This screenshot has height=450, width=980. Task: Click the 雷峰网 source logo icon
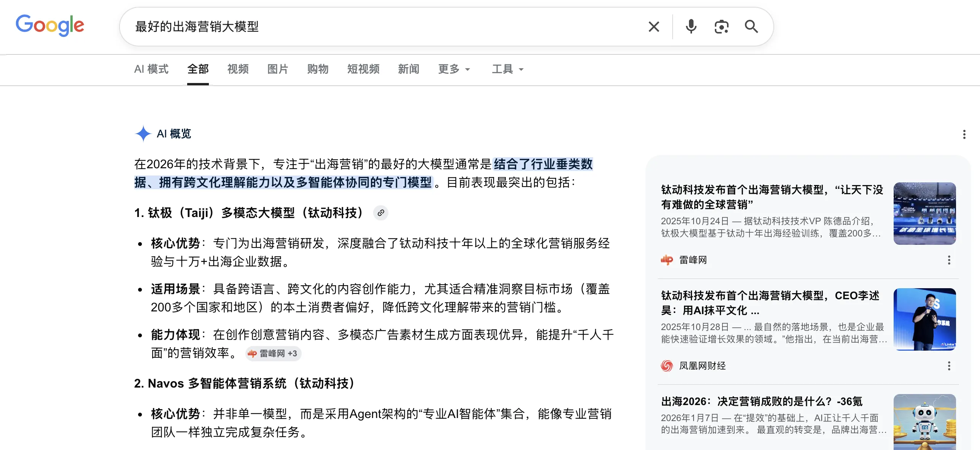click(x=667, y=260)
